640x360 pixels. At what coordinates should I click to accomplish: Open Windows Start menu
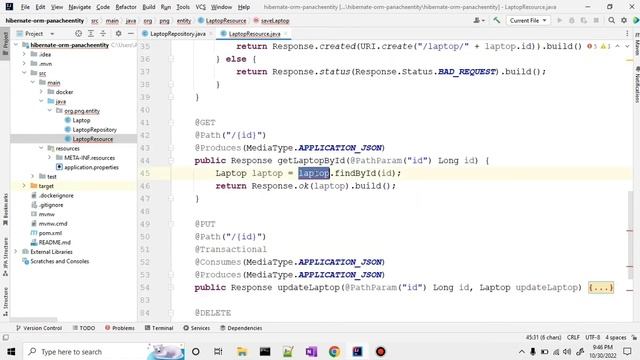coord(11,351)
